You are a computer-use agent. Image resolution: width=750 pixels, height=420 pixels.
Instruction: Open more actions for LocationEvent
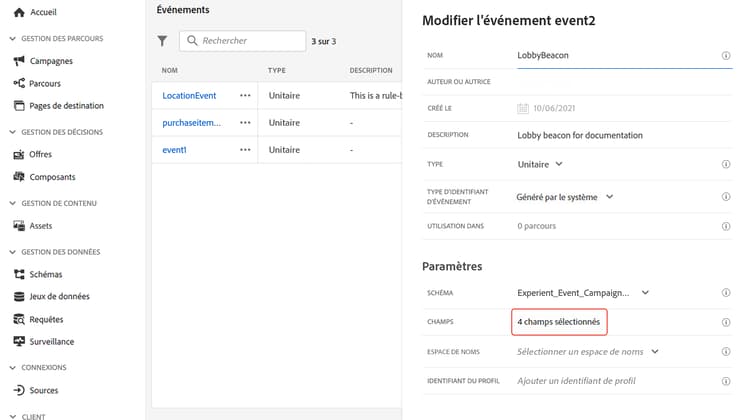point(245,96)
